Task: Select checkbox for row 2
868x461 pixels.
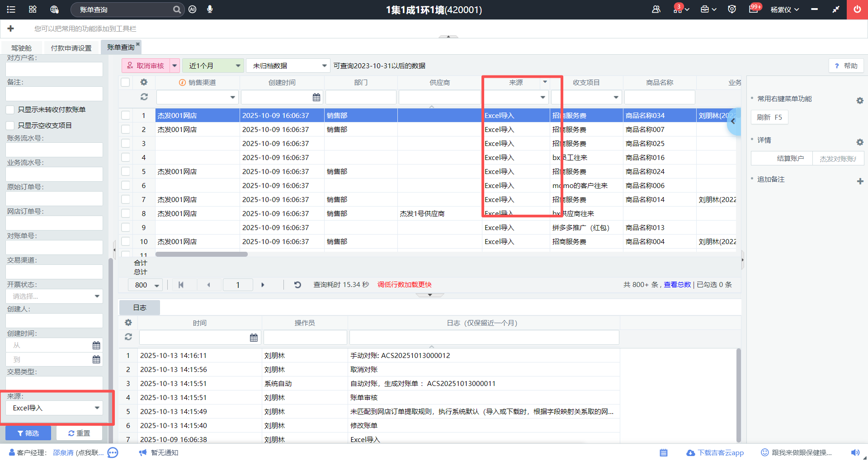Action: click(x=126, y=130)
